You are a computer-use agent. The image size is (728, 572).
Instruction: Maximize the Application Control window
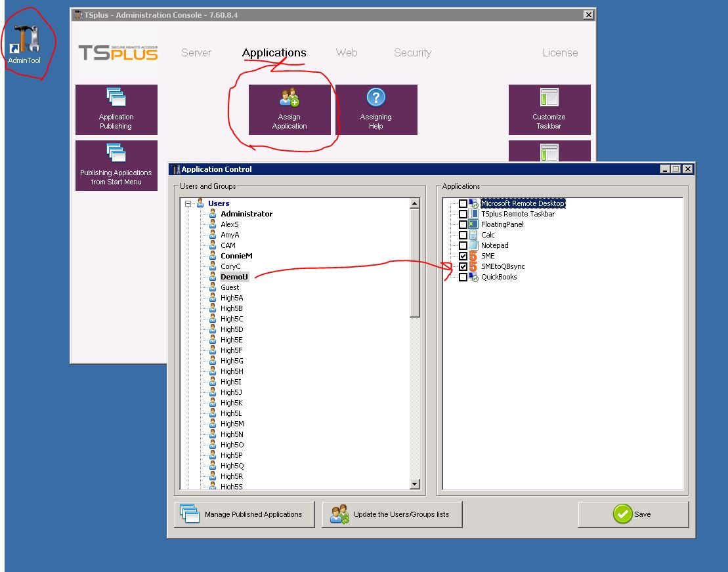pyautogui.click(x=676, y=169)
